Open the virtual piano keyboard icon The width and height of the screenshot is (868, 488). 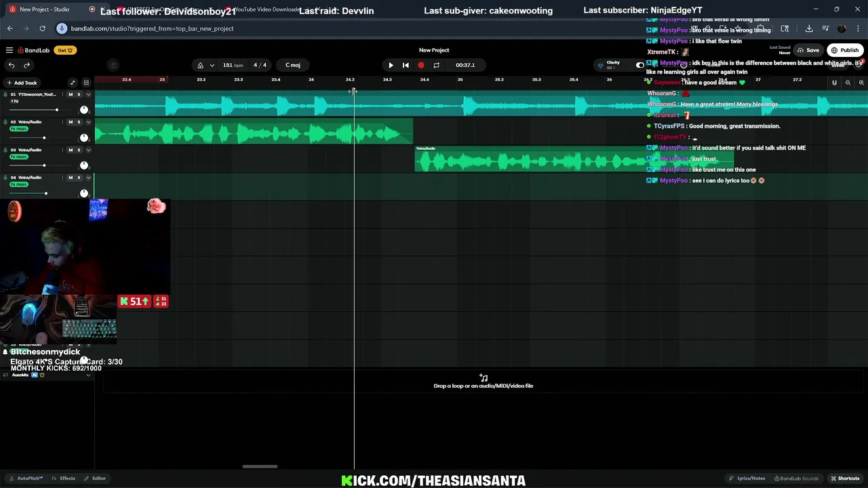click(113, 65)
